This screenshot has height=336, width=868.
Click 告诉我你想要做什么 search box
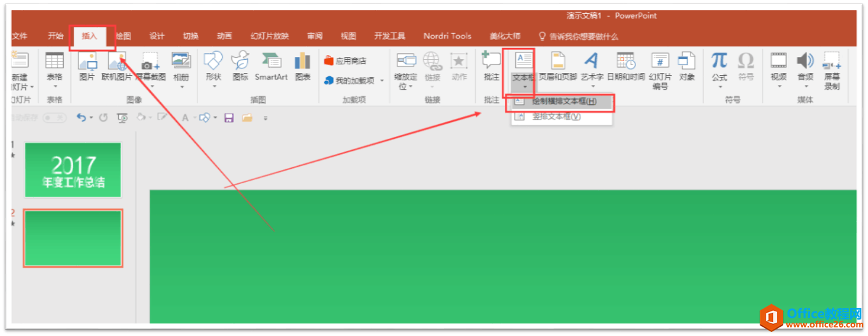pyautogui.click(x=578, y=36)
